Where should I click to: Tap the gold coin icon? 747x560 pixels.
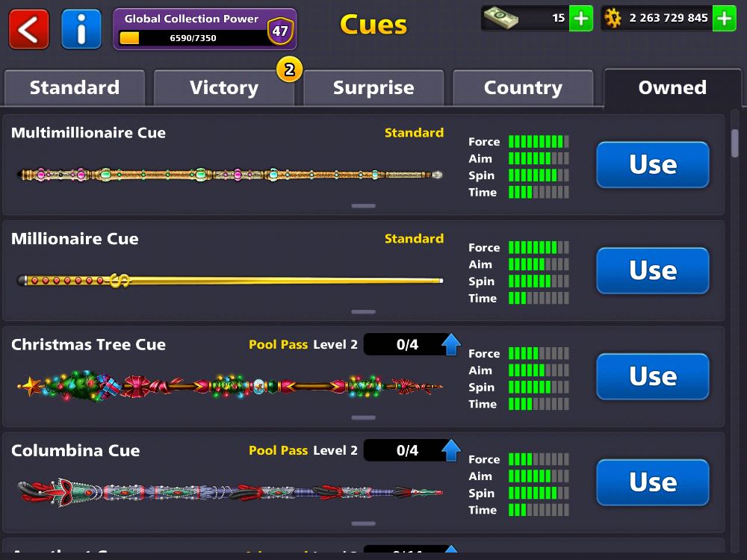[613, 19]
